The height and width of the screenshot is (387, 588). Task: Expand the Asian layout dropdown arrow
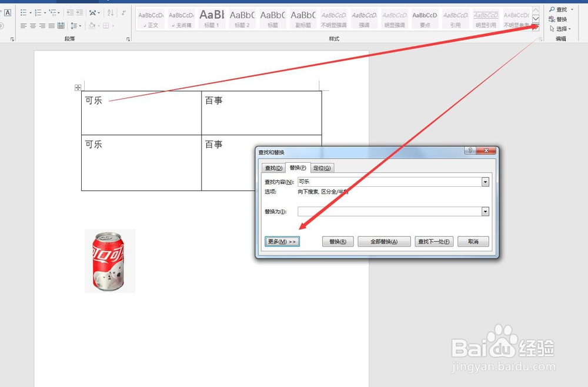coord(99,13)
